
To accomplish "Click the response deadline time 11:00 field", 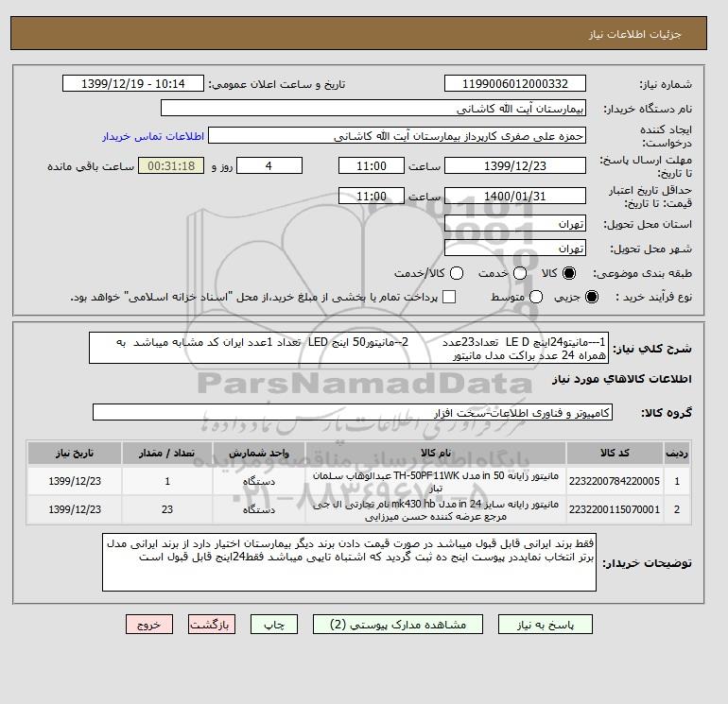I will tap(372, 165).
